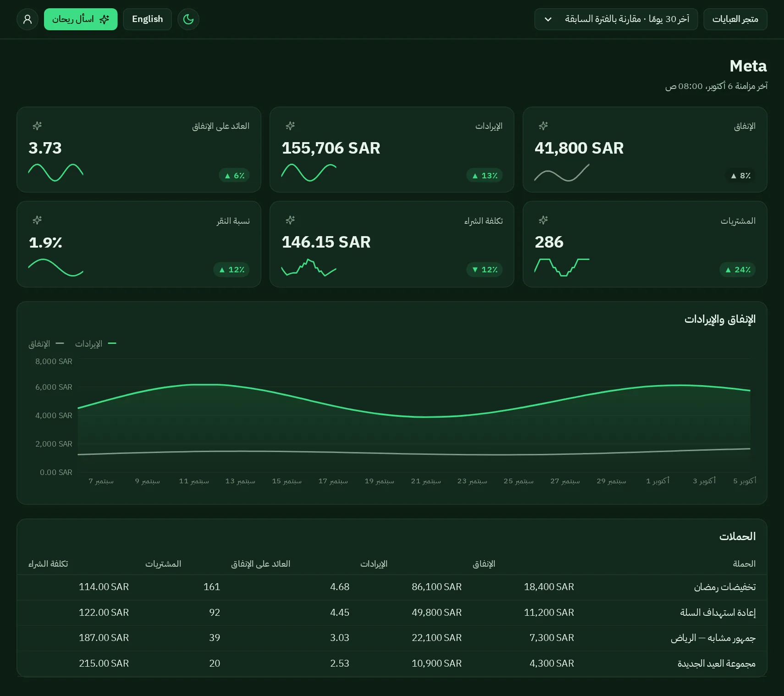Open the date range comparison dropdown
The width and height of the screenshot is (784, 696).
point(616,19)
